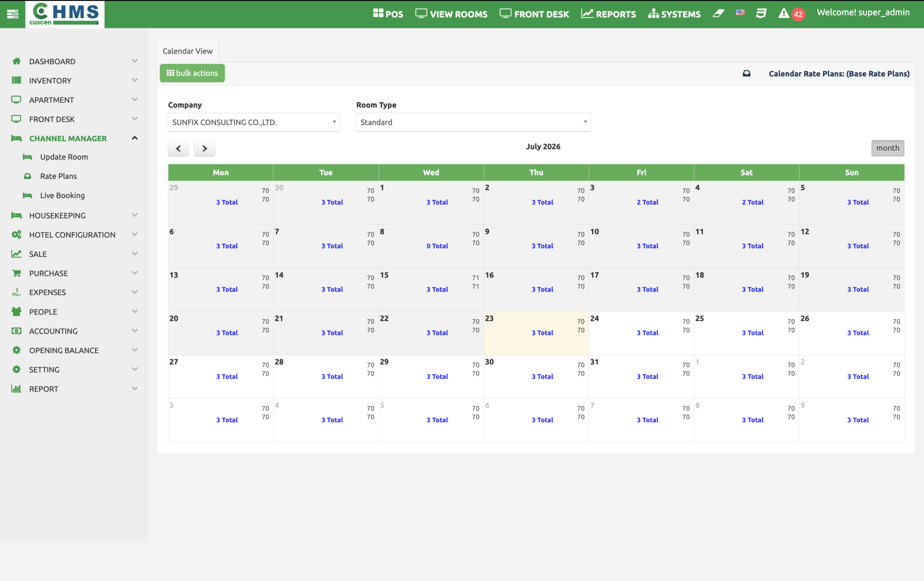Click the CSS3 shield icon in header

(761, 14)
